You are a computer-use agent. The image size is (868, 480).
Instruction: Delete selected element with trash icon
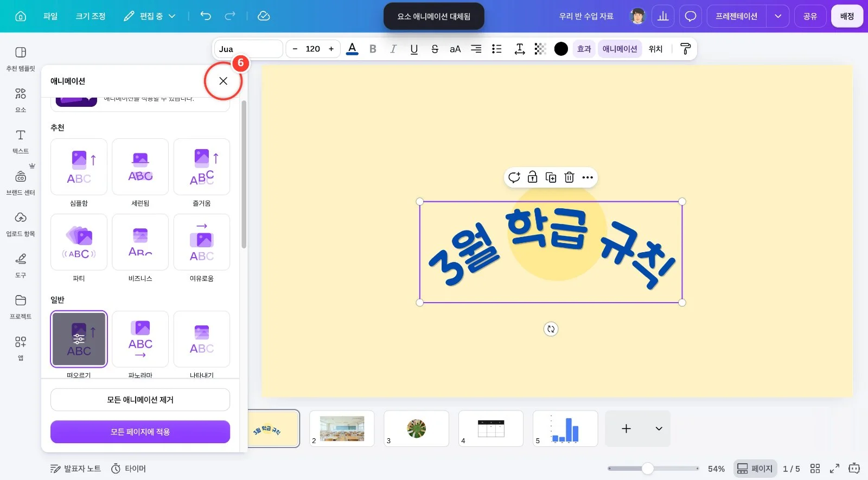569,177
